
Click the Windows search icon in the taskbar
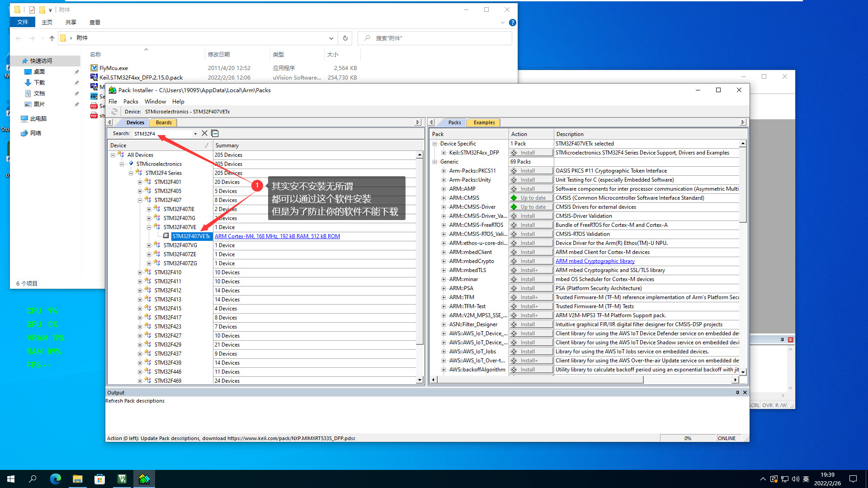[x=32, y=479]
